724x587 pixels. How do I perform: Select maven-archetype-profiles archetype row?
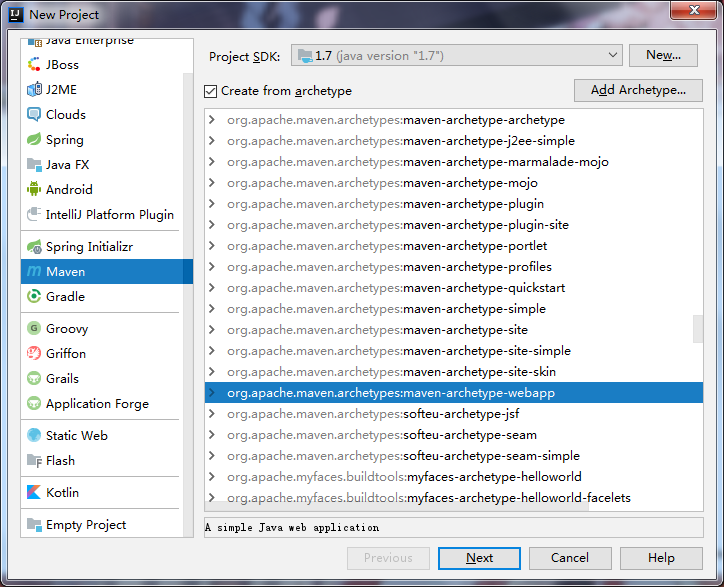coord(454,267)
